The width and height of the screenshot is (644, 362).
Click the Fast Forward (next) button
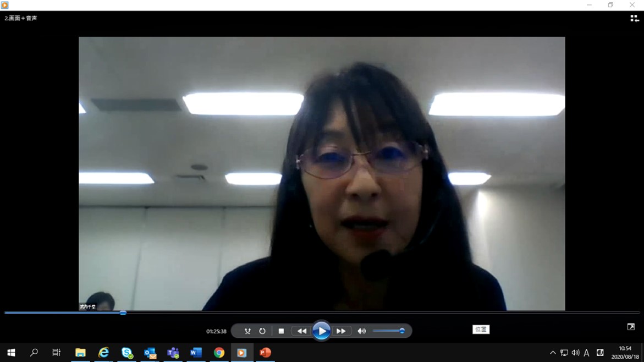point(341,331)
